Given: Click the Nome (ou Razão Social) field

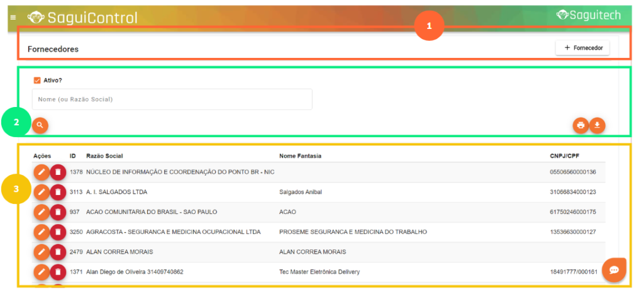Looking at the screenshot, I should click(x=172, y=99).
